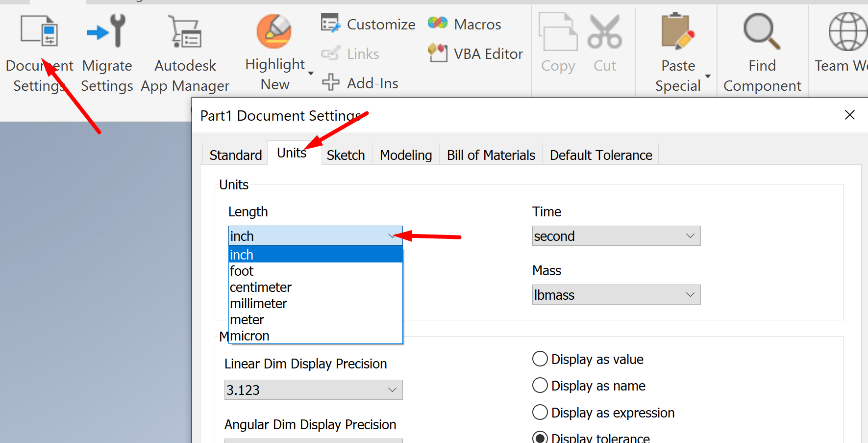Select millimeter from the length list

click(258, 303)
